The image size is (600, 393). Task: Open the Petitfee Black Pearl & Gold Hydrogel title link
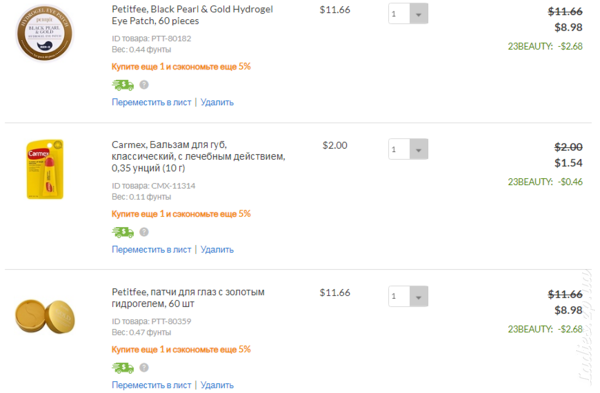point(192,15)
